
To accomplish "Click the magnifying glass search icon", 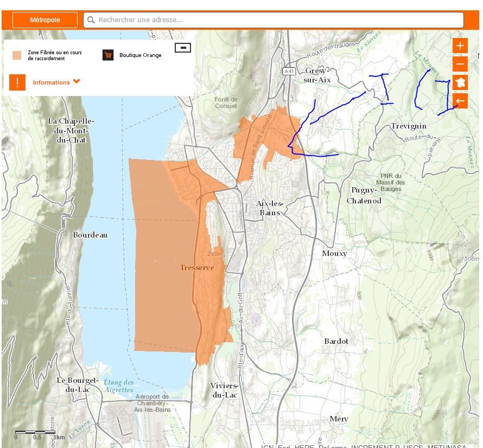I will (91, 20).
